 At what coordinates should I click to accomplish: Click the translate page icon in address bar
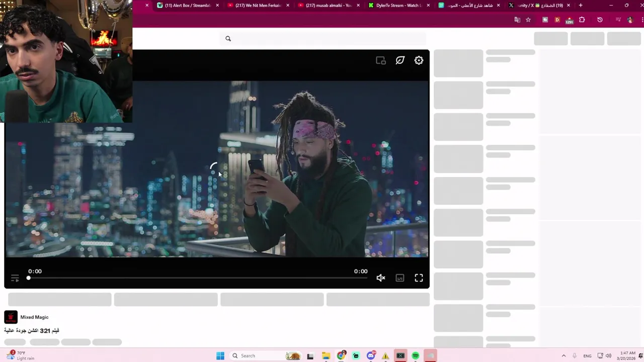pyautogui.click(x=517, y=20)
